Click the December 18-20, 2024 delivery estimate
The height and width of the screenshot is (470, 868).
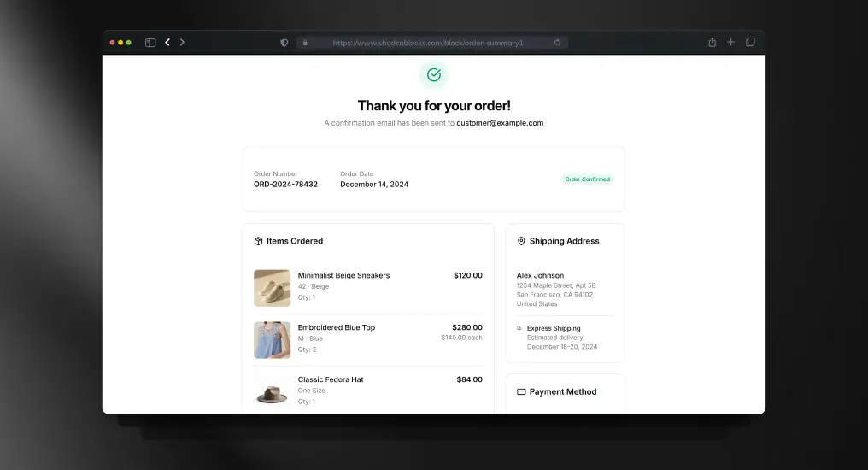pyautogui.click(x=562, y=347)
